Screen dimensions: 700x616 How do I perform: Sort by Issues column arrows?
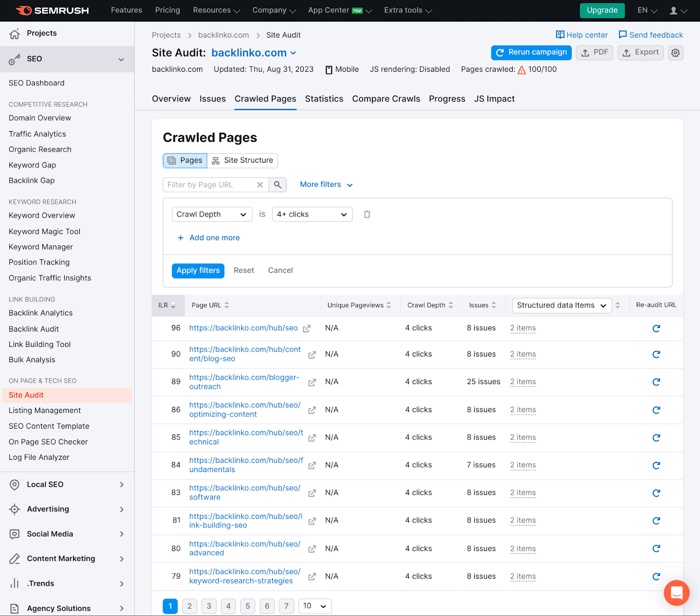(x=494, y=305)
